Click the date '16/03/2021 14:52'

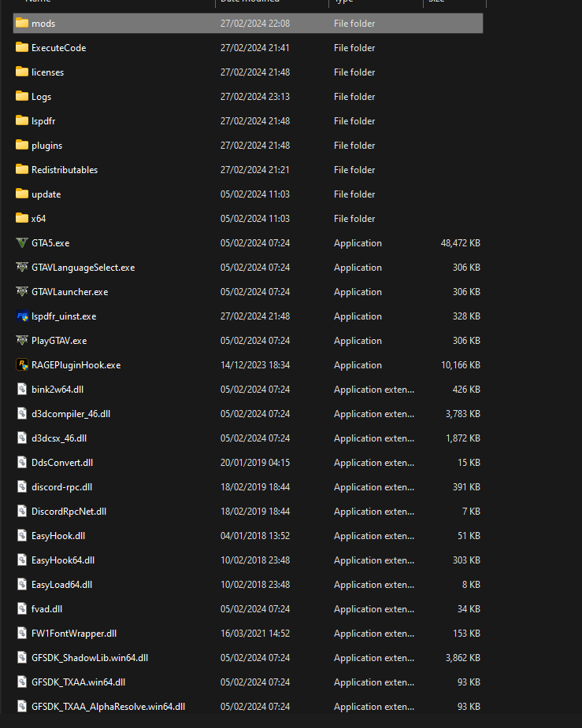(255, 634)
